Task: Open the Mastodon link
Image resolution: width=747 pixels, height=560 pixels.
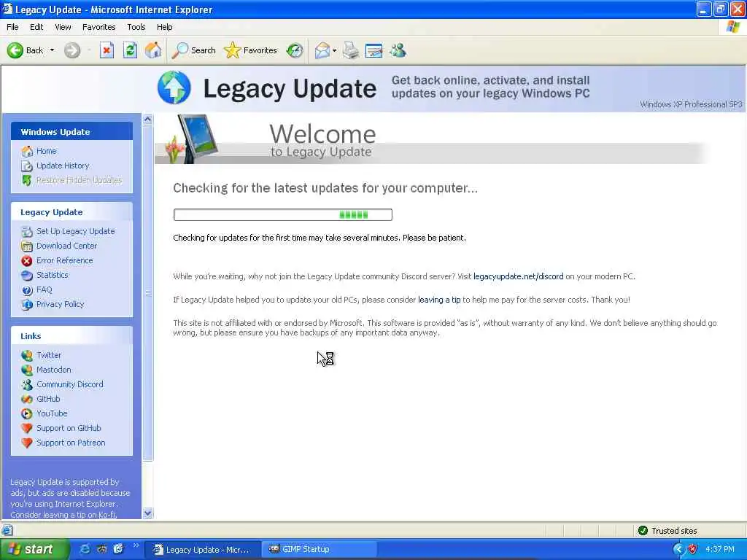Action: (54, 370)
